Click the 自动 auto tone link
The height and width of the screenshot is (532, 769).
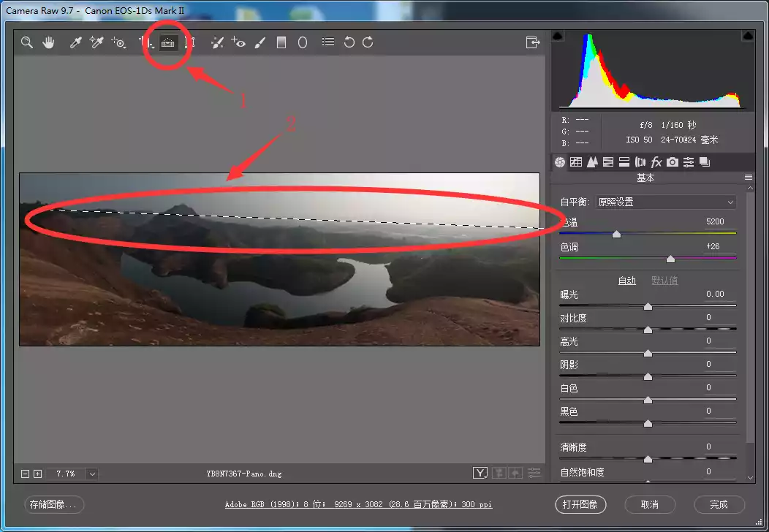pyautogui.click(x=627, y=281)
